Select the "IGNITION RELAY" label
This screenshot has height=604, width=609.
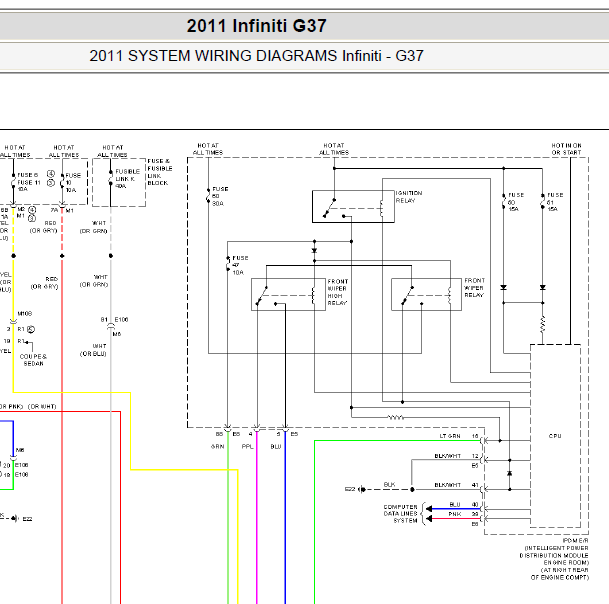coord(409,197)
